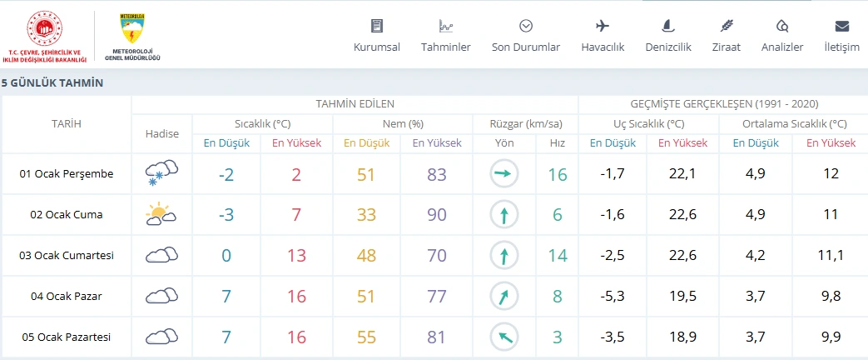
Task: Open the Ziraat menu
Action: click(x=727, y=47)
